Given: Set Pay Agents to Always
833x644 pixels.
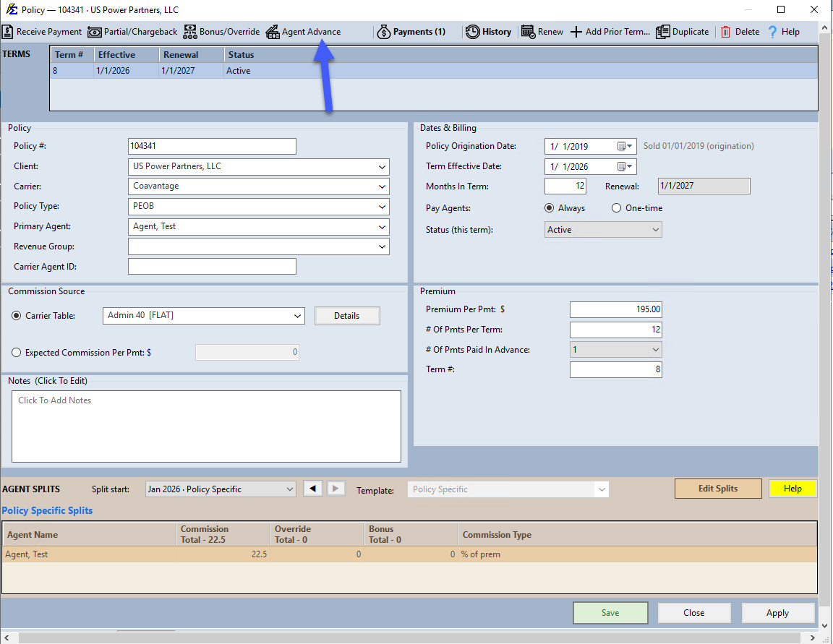Looking at the screenshot, I should (550, 208).
